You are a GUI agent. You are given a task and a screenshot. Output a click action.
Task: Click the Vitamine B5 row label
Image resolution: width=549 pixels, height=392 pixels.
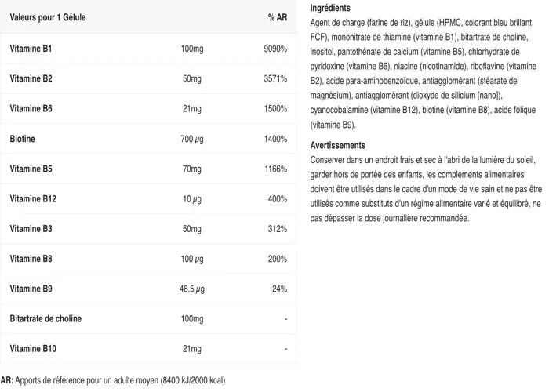[31, 169]
